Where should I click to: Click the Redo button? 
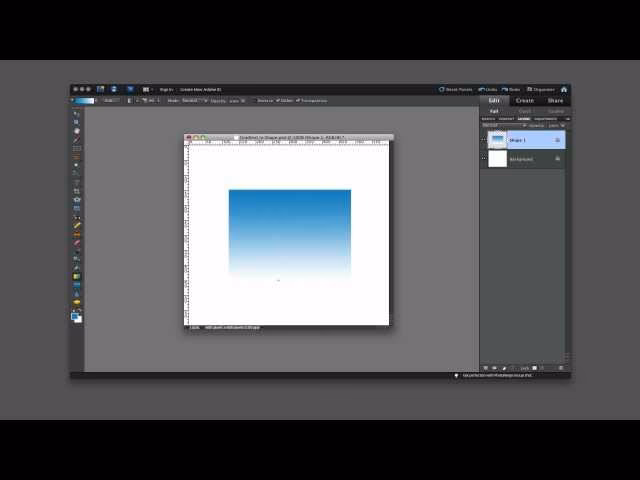511,89
